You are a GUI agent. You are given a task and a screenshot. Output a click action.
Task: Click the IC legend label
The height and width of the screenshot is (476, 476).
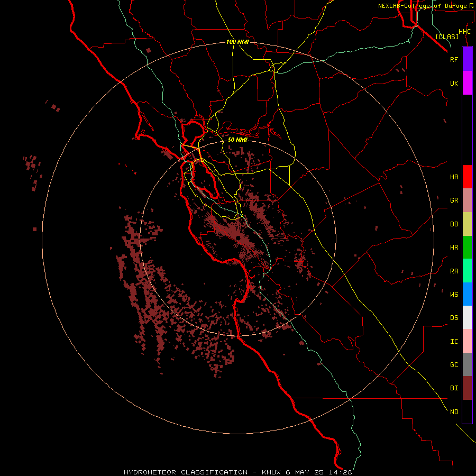(x=454, y=342)
